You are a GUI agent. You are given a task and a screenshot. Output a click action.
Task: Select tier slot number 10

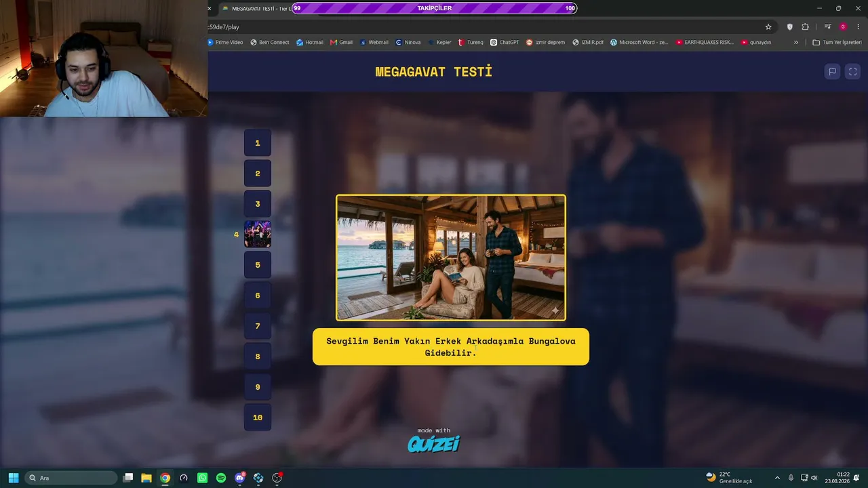tap(258, 418)
